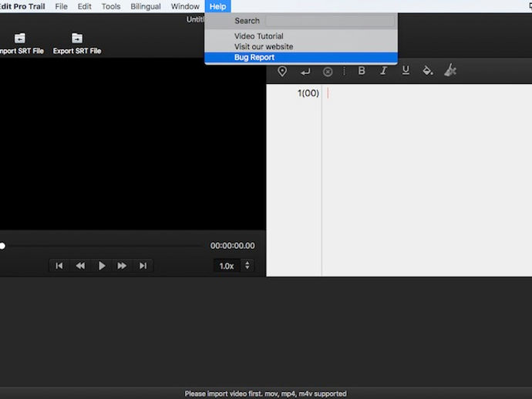Click the clear formatting broom icon

450,71
